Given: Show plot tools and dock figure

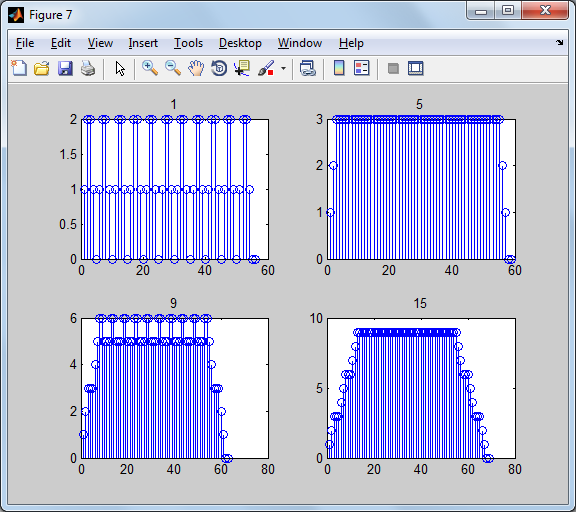Looking at the screenshot, I should 416,68.
